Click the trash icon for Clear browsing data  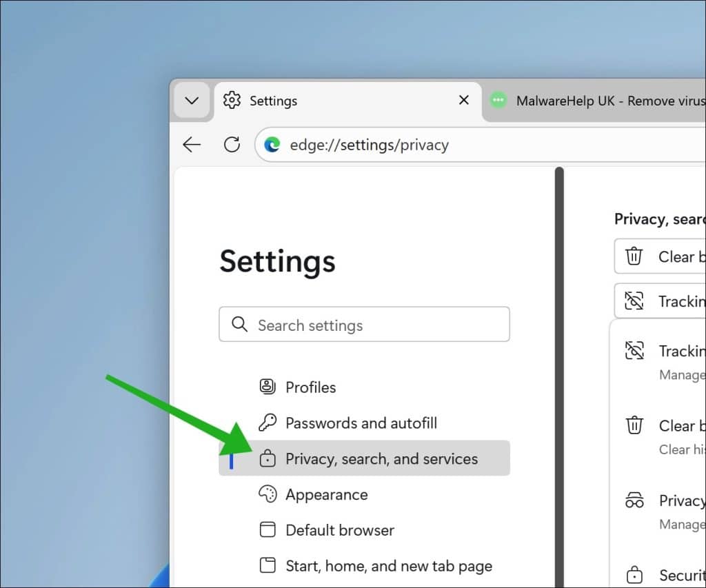634,256
